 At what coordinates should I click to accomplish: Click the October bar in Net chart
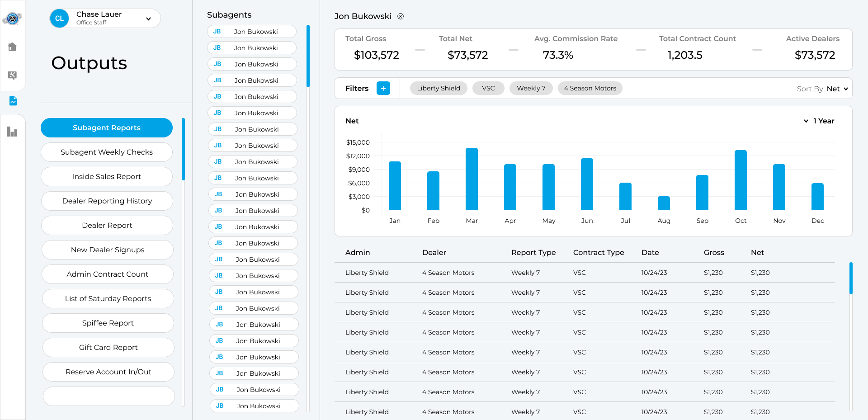pyautogui.click(x=741, y=180)
